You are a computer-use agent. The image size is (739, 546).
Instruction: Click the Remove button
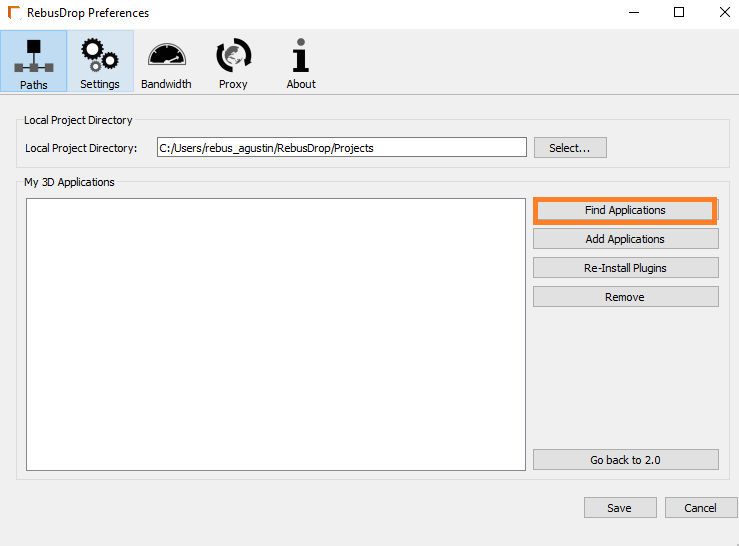[x=625, y=297]
